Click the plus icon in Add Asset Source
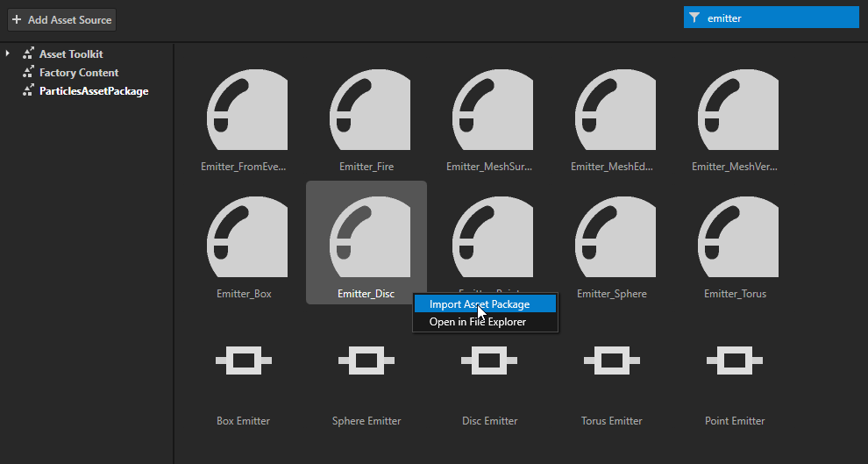868x464 pixels. click(x=17, y=20)
